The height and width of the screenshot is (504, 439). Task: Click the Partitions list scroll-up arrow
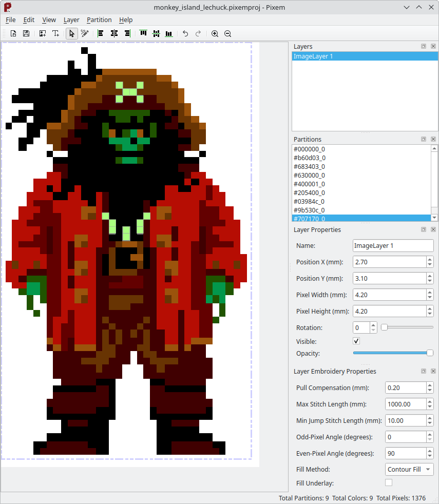point(434,148)
